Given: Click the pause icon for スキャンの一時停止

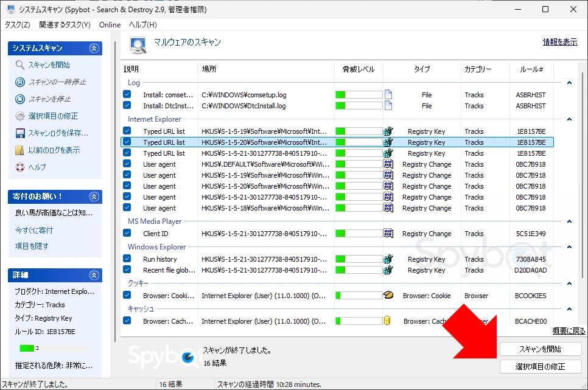Looking at the screenshot, I should (20, 82).
